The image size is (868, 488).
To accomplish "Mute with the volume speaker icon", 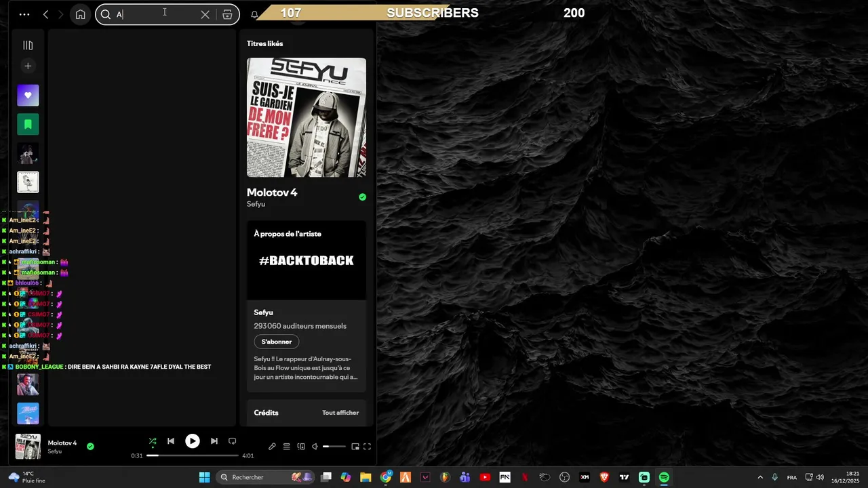I will (315, 447).
